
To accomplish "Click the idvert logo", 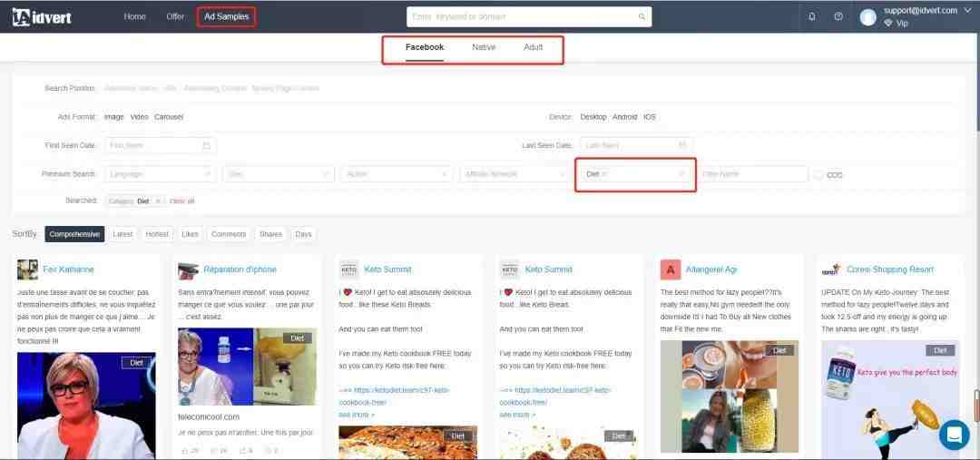I will coord(41,17).
